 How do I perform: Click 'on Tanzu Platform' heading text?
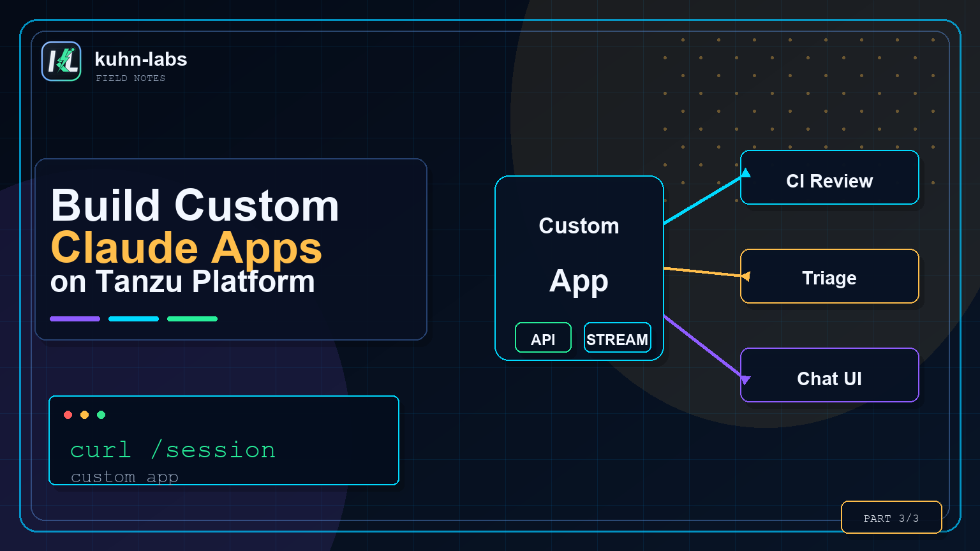(x=182, y=281)
